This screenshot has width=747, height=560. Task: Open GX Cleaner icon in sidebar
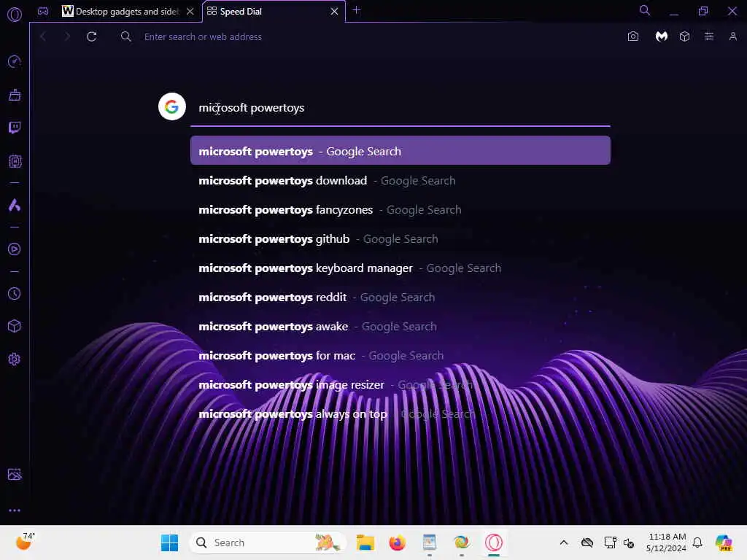(x=15, y=95)
